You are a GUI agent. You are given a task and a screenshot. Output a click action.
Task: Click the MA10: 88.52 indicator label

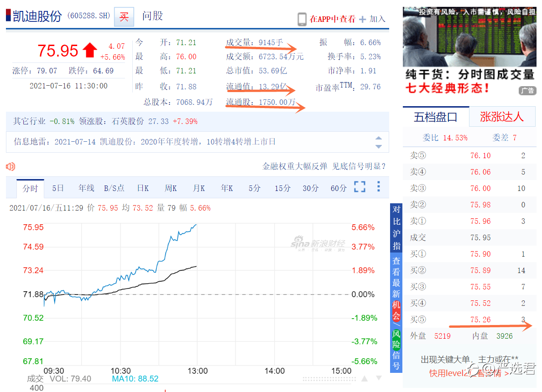135,378
